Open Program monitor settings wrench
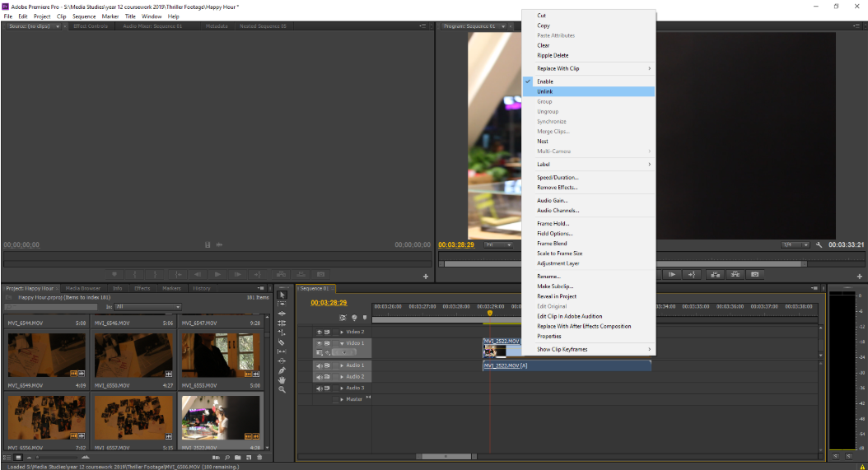This screenshot has height=470, width=868. [x=819, y=244]
